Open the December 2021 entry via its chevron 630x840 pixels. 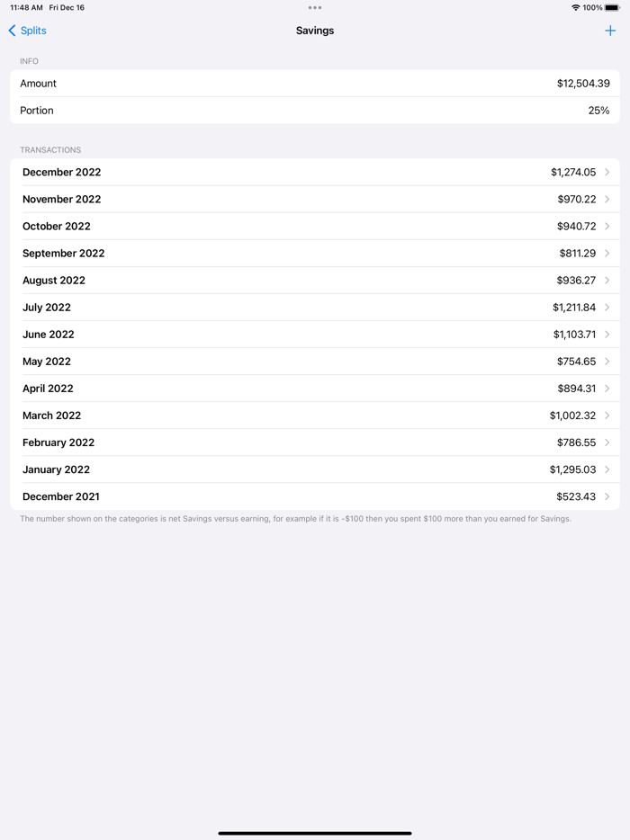pos(609,496)
